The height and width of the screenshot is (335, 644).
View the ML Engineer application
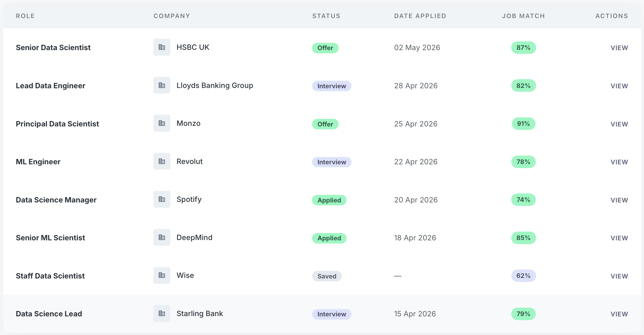tap(619, 162)
